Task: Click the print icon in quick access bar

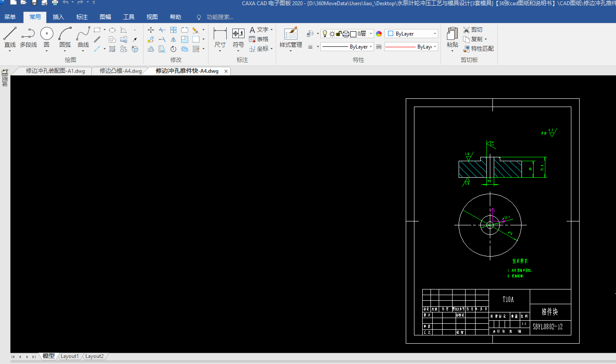Action: (55, 3)
